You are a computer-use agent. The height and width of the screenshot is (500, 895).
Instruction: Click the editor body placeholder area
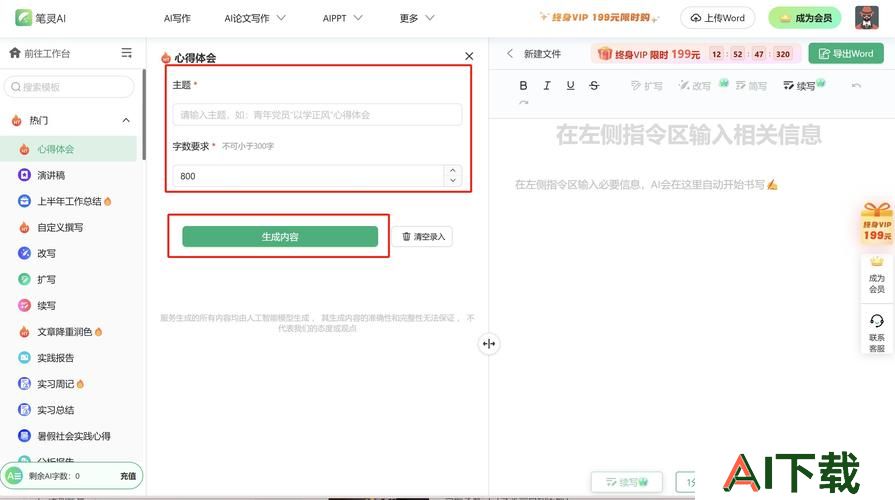click(x=646, y=184)
